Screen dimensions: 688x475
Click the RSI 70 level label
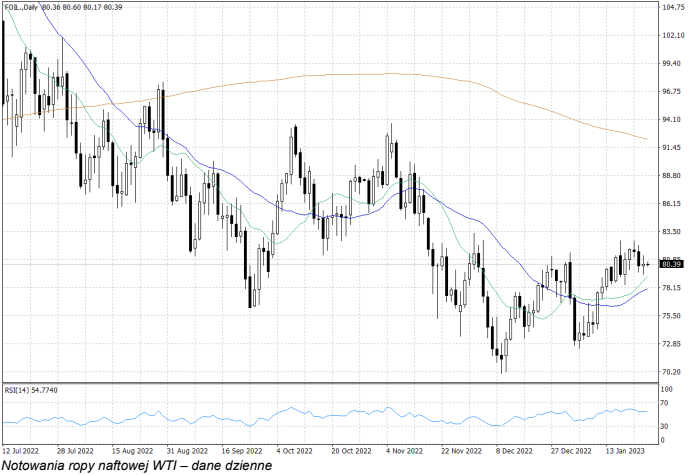pyautogui.click(x=664, y=403)
